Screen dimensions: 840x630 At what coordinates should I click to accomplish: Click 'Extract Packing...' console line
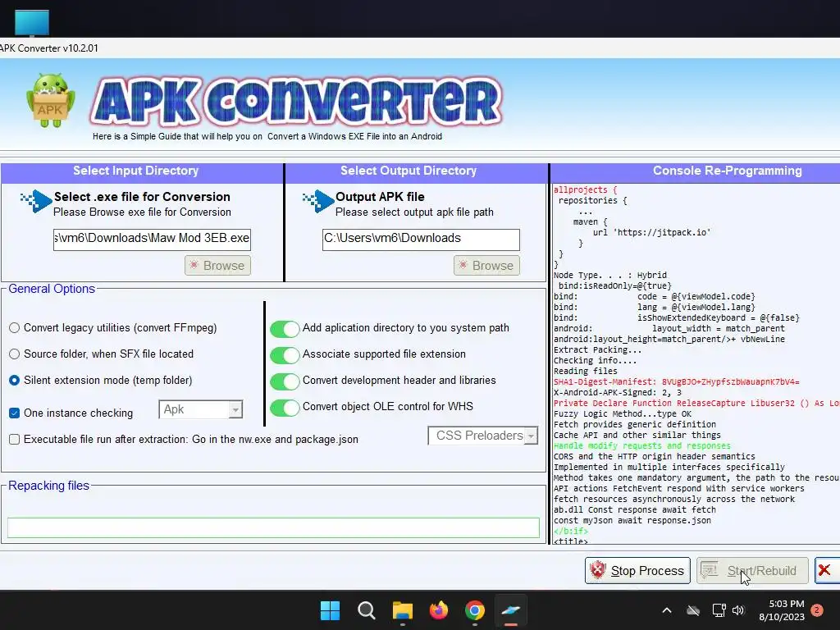[x=597, y=349]
